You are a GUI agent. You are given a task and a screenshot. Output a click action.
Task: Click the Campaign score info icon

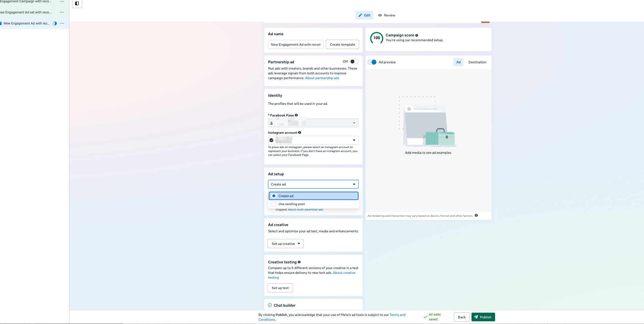[416, 35]
